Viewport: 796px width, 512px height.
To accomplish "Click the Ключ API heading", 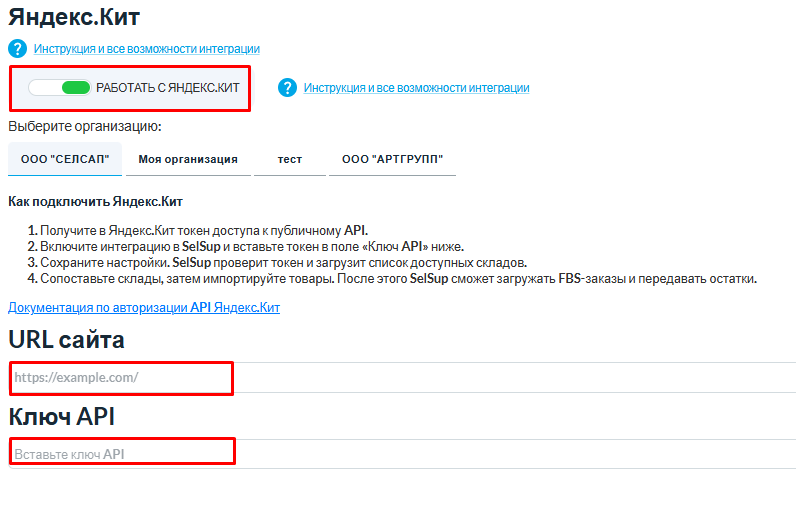I will [62, 417].
